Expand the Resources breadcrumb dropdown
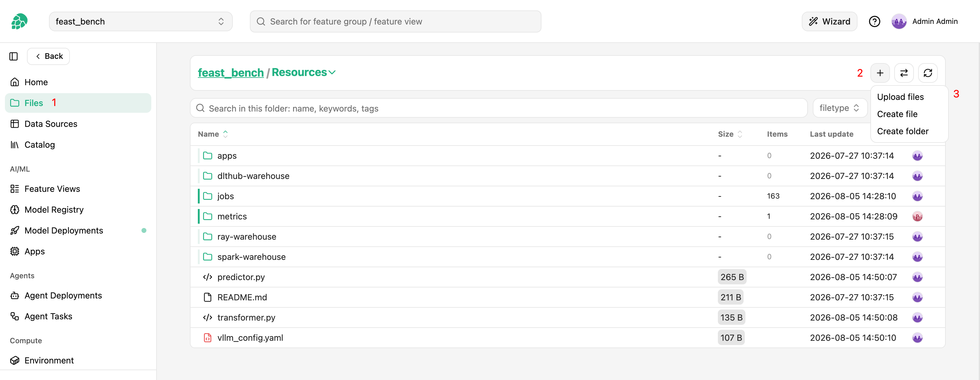 point(303,72)
